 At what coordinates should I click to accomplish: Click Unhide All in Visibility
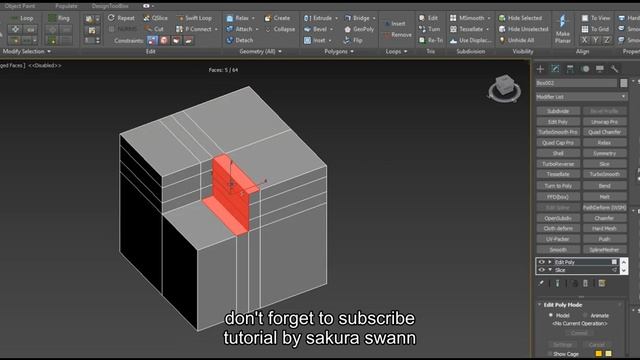point(517,40)
